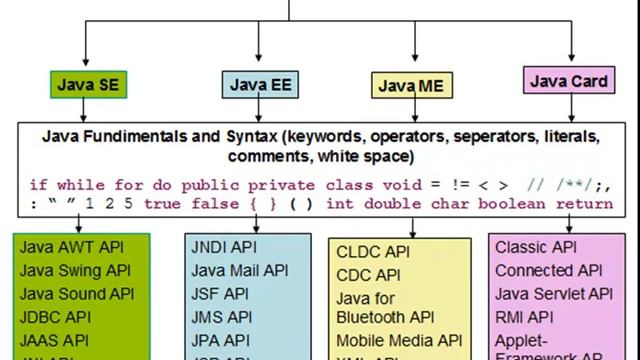This screenshot has width=640, height=360.
Task: Click the 'true' literal in the code sample
Action: pos(162,203)
